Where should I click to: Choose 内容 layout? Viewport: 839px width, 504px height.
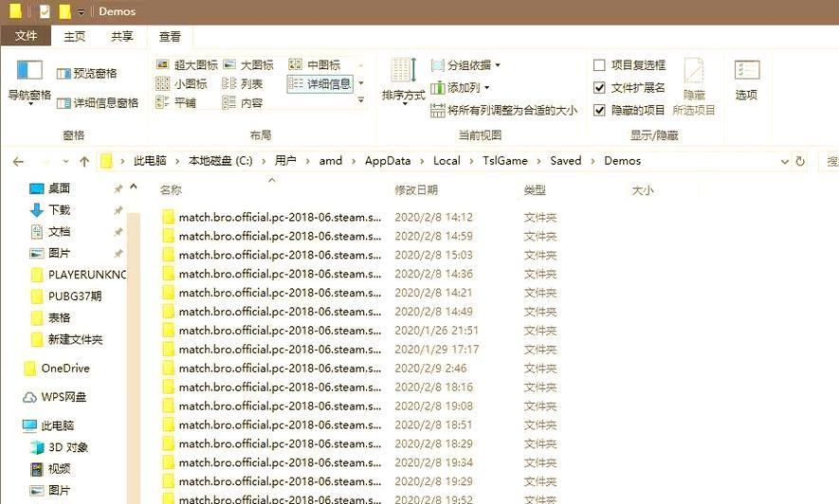[x=243, y=102]
